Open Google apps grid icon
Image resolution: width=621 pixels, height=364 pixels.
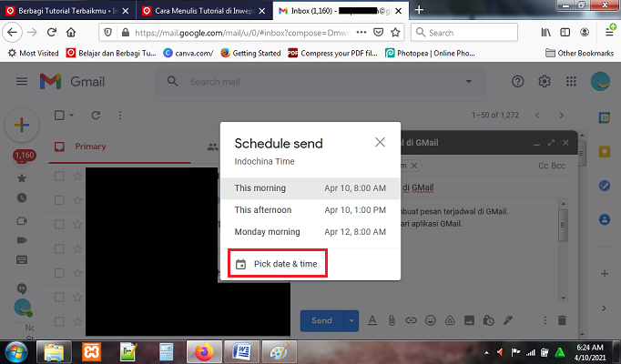[571, 82]
